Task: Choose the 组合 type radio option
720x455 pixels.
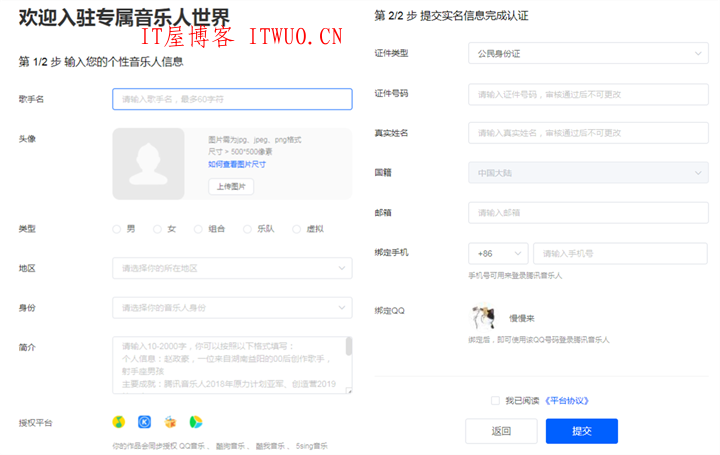Action: [x=198, y=229]
